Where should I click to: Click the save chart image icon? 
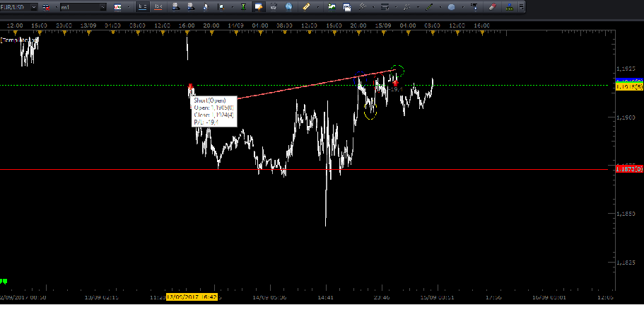tap(332, 6)
